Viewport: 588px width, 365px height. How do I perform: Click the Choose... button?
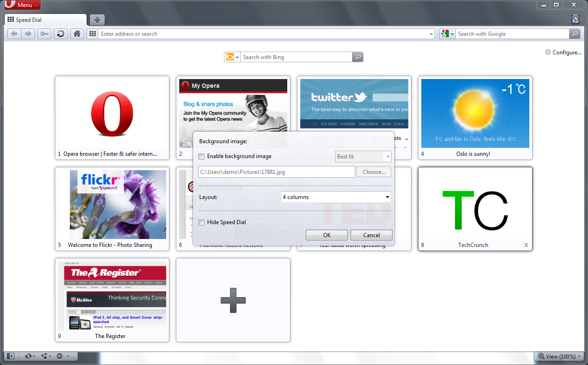(x=374, y=172)
